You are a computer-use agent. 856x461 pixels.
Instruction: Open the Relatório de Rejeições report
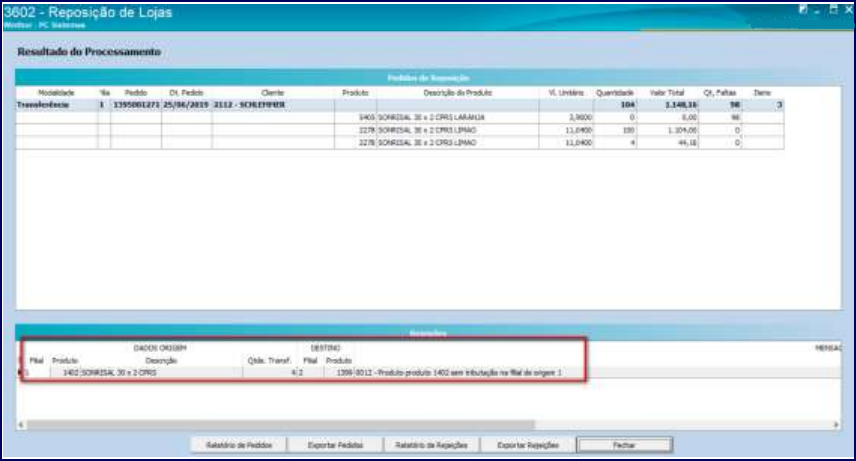(431, 445)
